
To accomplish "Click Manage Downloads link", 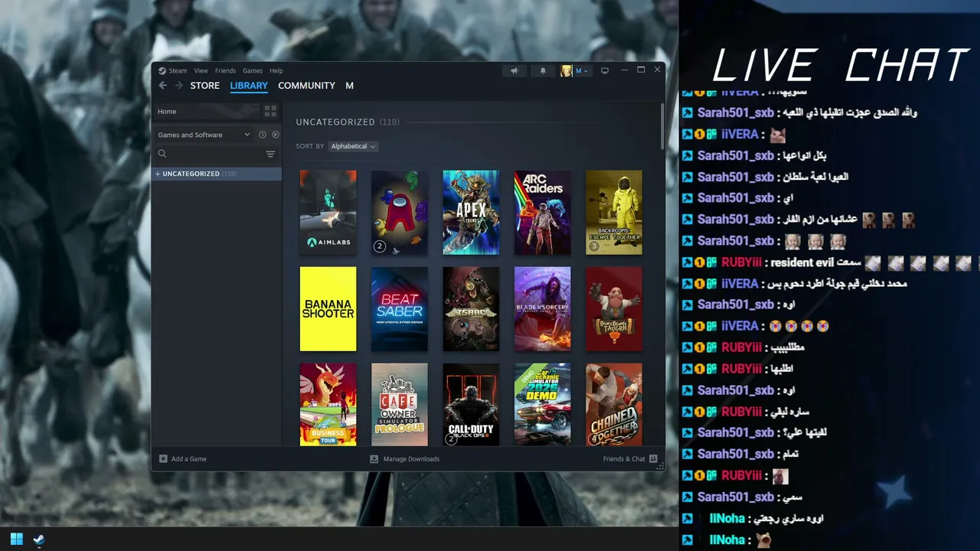I will pos(411,459).
